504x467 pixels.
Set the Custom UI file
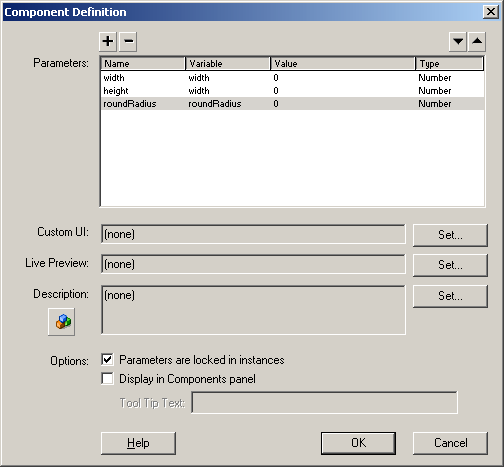[450, 235]
